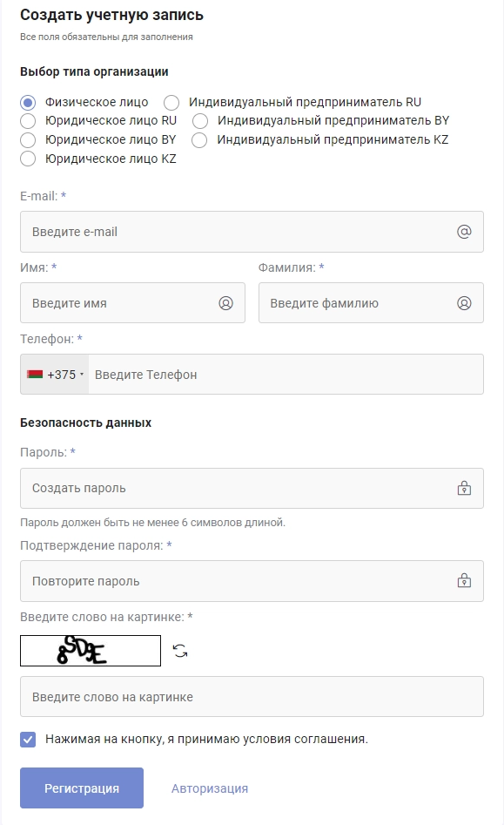
Task: Click the Belarus flag icon in the phone field
Action: tap(37, 374)
